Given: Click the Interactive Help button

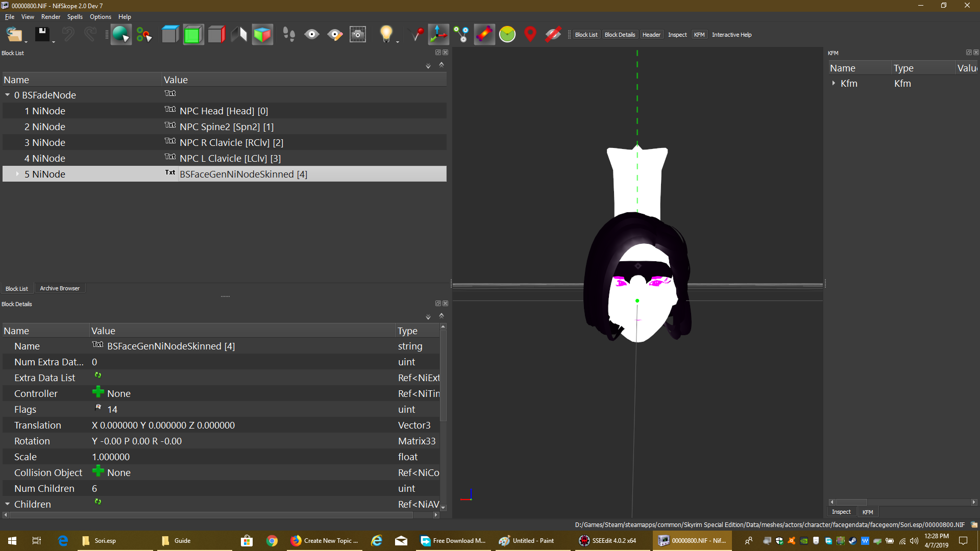Looking at the screenshot, I should pos(731,35).
